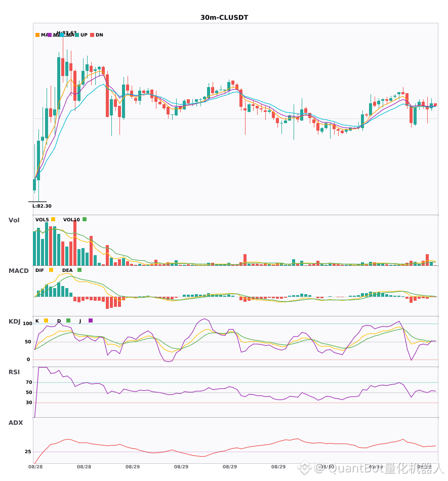
Task: Click the 30 level label in RSI
Action: 29,403
